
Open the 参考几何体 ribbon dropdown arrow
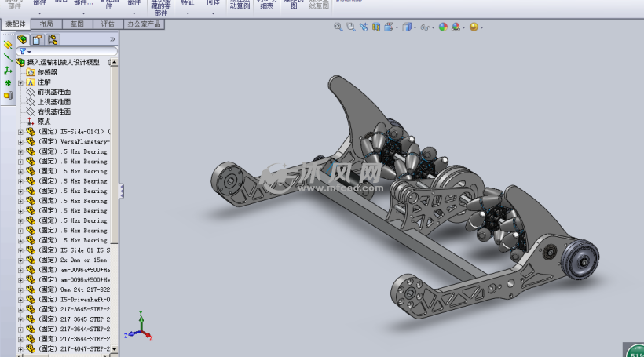coord(213,13)
